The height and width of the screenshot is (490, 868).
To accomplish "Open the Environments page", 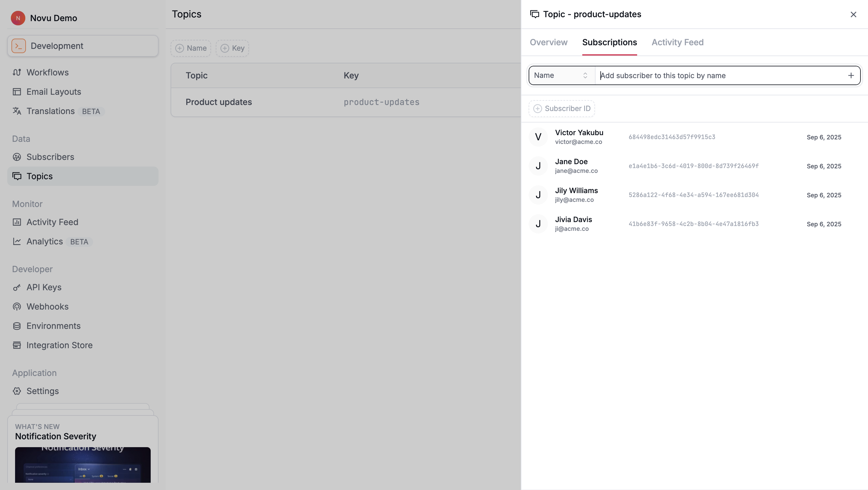I will pos(53,326).
